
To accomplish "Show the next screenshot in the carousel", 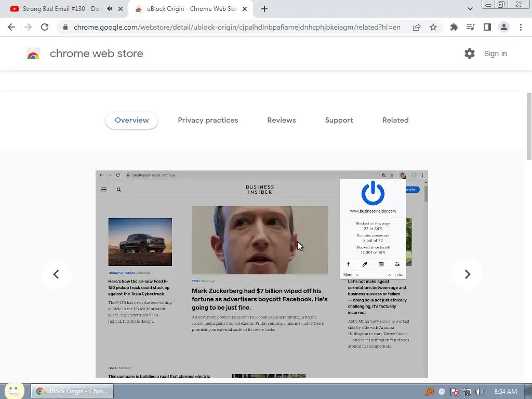I will [467, 274].
